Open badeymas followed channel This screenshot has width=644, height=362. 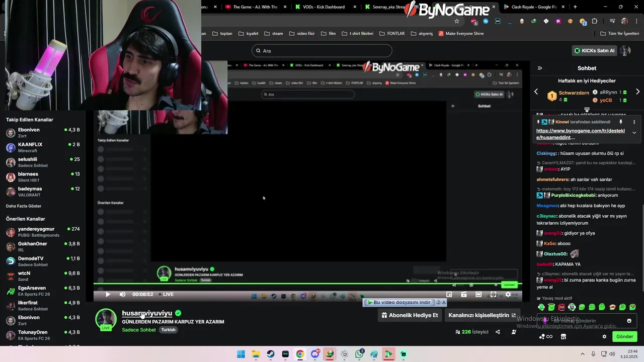point(43,192)
